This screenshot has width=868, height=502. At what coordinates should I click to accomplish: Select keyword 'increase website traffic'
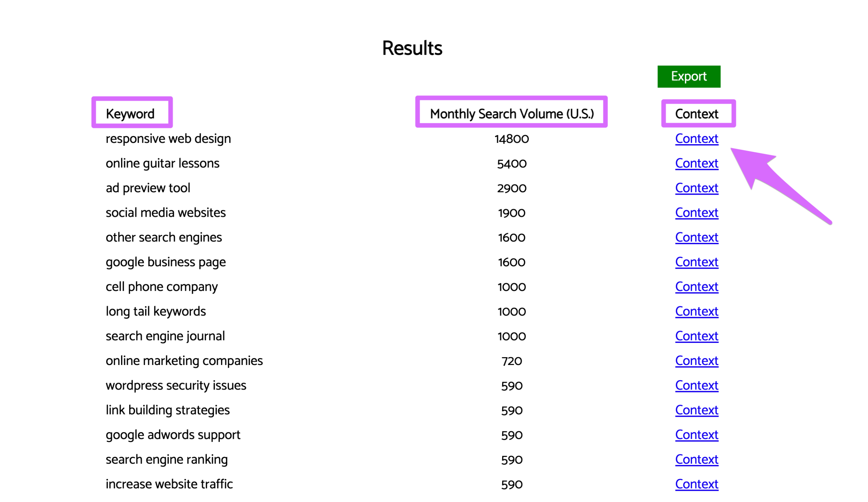pyautogui.click(x=169, y=484)
